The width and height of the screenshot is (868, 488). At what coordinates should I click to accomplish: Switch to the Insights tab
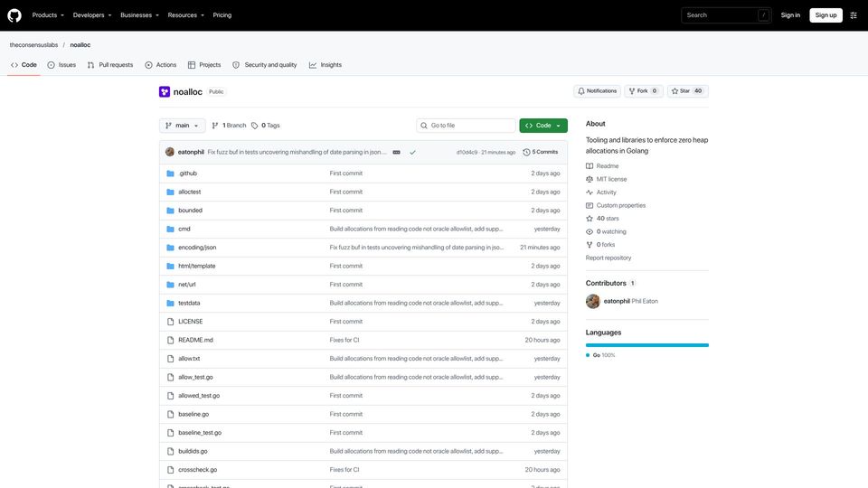325,65
